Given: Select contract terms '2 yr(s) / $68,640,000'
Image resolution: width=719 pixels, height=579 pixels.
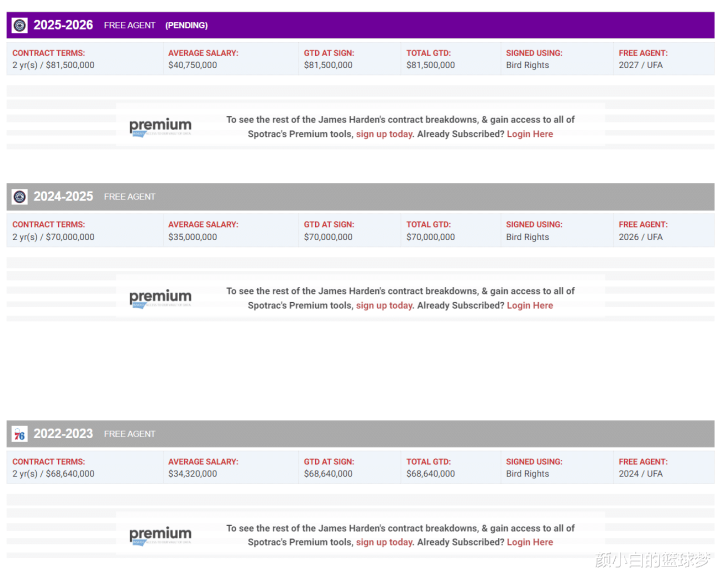Looking at the screenshot, I should coord(53,474).
